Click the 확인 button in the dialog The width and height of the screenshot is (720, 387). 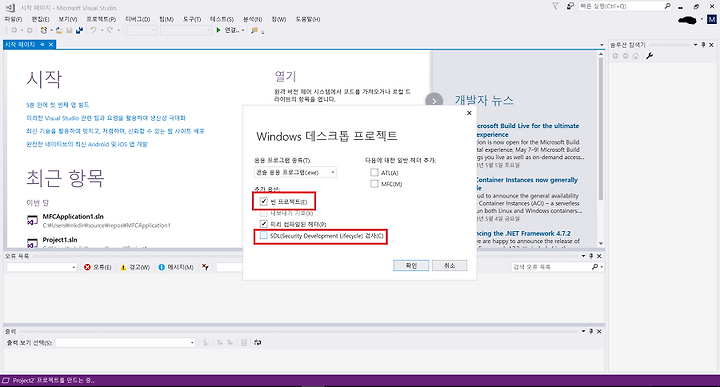[411, 266]
